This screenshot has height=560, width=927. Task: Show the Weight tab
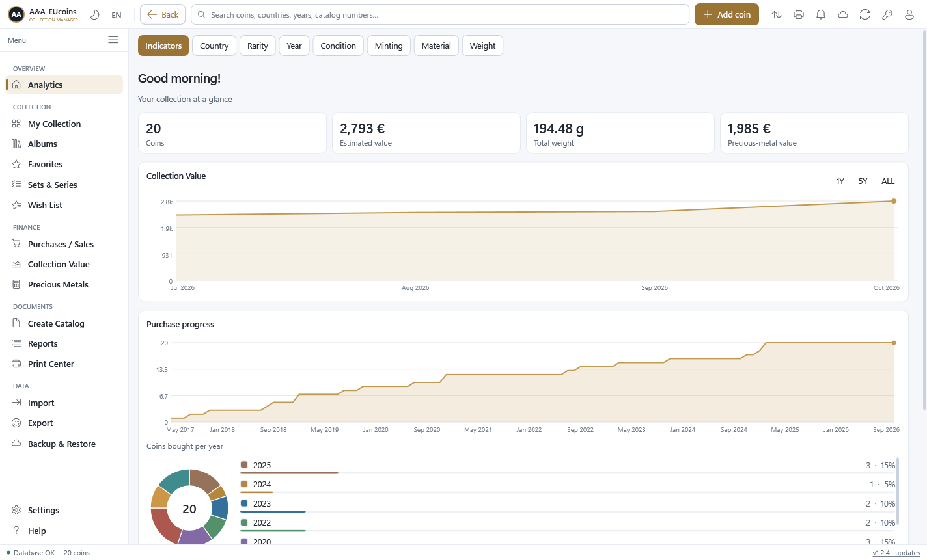pyautogui.click(x=482, y=46)
